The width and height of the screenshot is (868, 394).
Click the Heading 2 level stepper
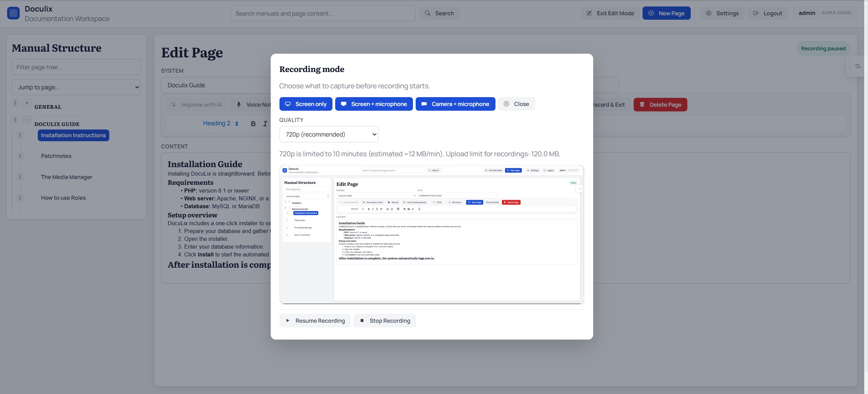[x=237, y=123]
